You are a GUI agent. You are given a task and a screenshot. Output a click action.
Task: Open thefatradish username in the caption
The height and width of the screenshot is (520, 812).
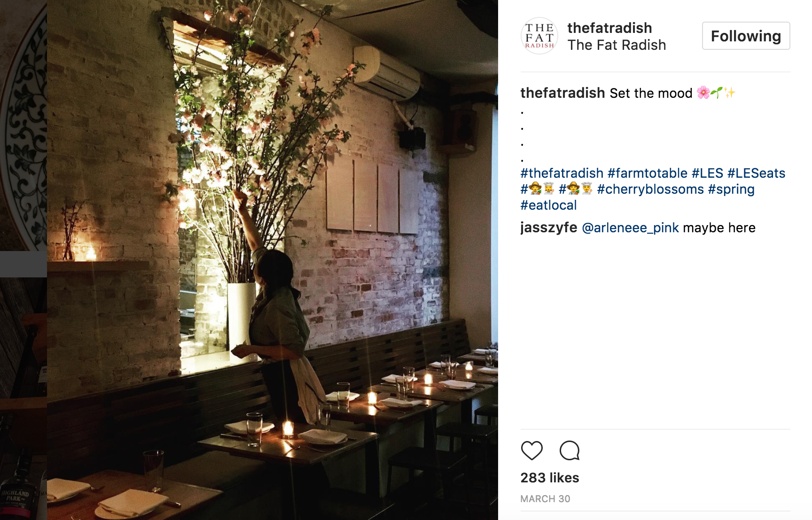click(562, 93)
